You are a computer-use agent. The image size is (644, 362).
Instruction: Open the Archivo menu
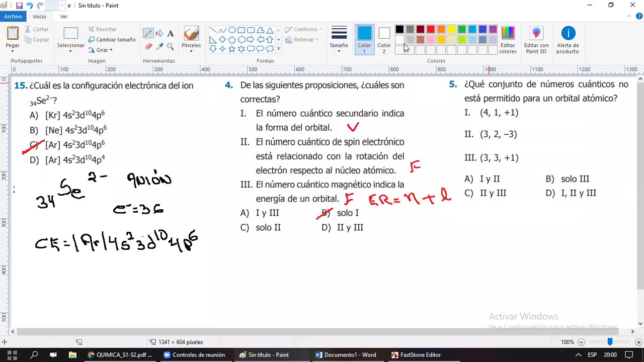[13, 17]
